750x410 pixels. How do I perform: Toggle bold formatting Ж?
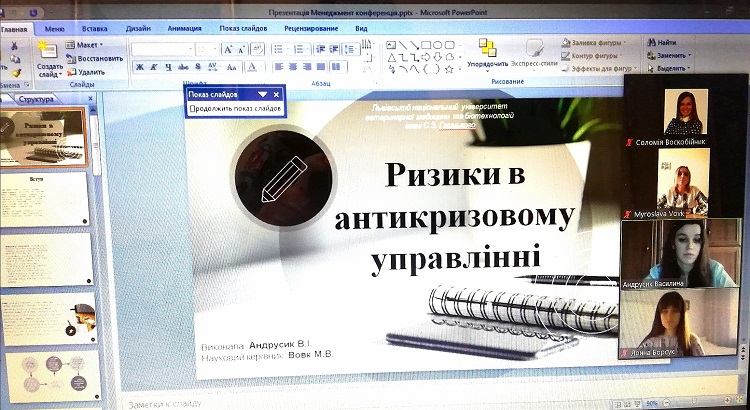click(140, 67)
